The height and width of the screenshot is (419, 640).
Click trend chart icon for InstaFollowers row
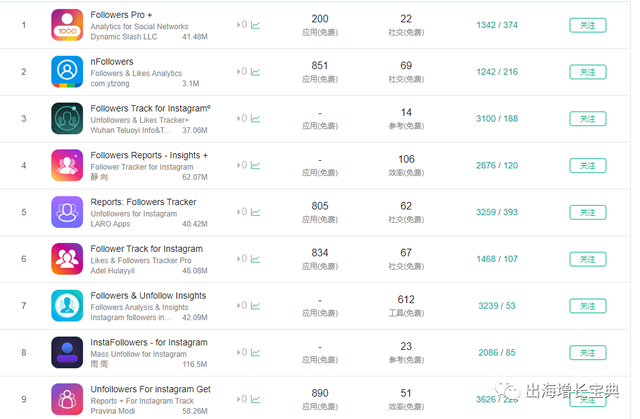(255, 353)
